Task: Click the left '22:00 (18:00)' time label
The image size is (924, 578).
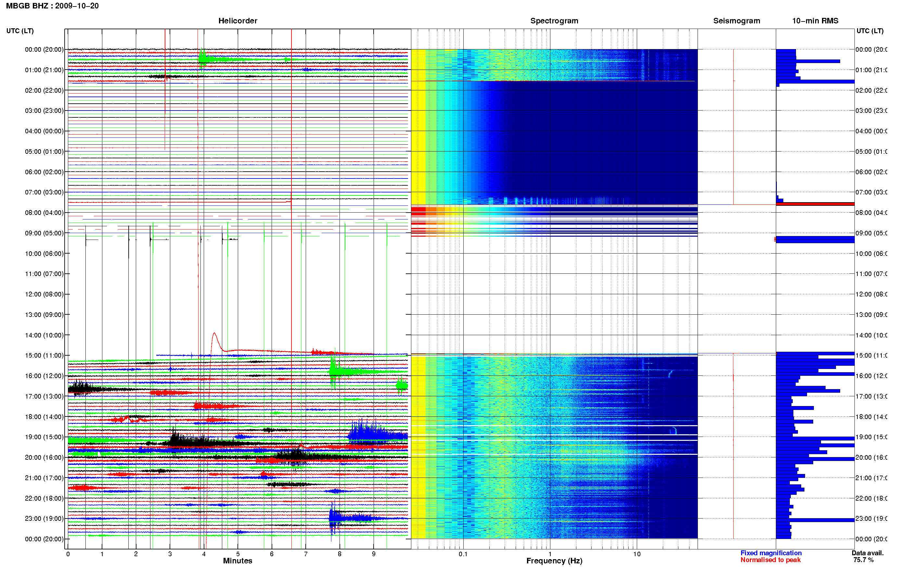Action: [x=44, y=498]
